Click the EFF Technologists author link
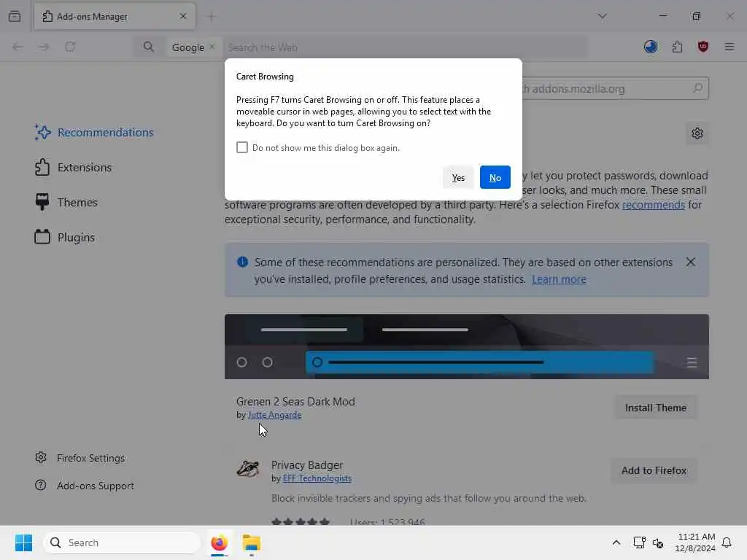Viewport: 747px width, 560px height. (x=317, y=478)
